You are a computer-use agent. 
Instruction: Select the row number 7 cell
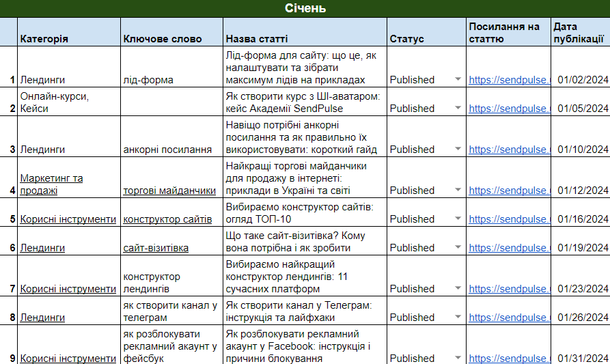pyautogui.click(x=9, y=276)
